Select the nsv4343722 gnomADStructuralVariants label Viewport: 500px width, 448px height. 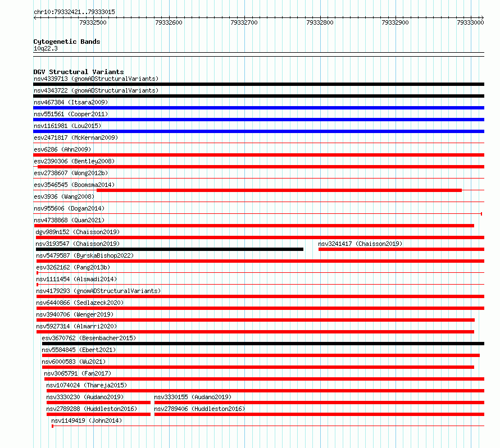96,90
